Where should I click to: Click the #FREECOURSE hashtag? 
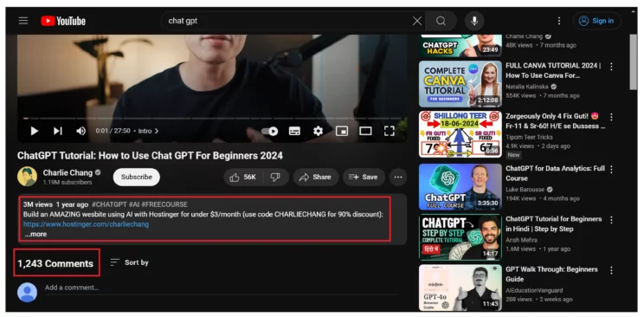click(164, 204)
